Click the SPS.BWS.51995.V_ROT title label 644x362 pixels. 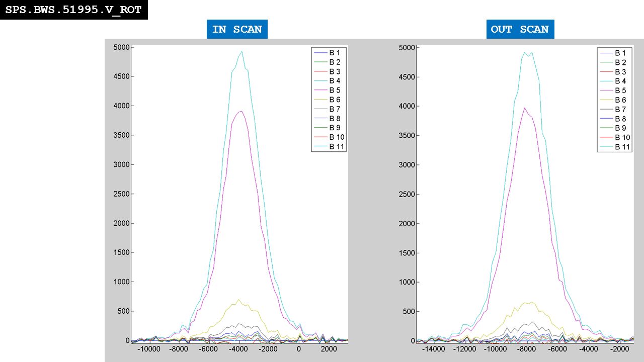73,10
